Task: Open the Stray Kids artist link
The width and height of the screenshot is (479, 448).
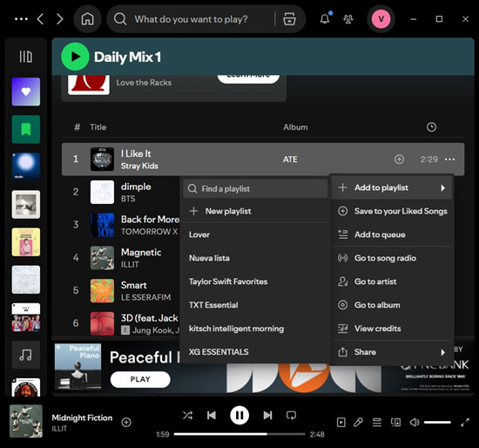Action: point(139,166)
